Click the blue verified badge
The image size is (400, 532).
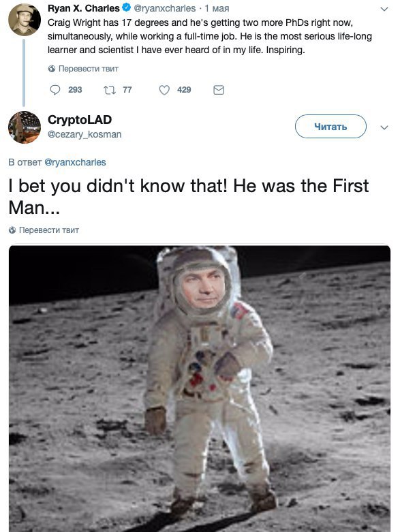[x=126, y=7]
